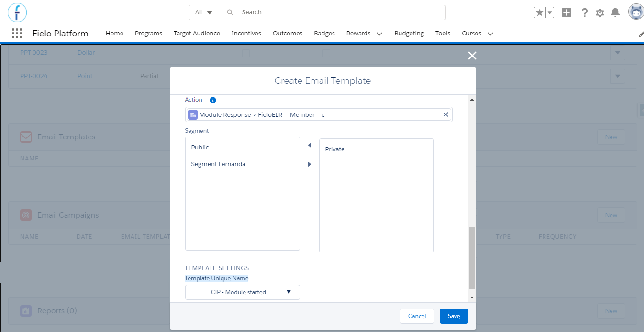This screenshot has width=644, height=332.
Task: Select the Segment Fernanda option
Action: point(242,164)
